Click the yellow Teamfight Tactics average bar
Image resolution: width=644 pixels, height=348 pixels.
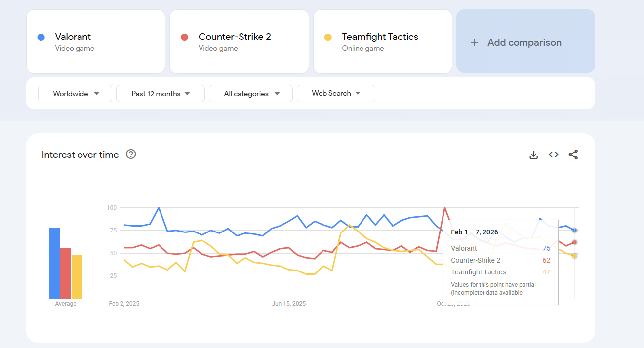point(77,277)
